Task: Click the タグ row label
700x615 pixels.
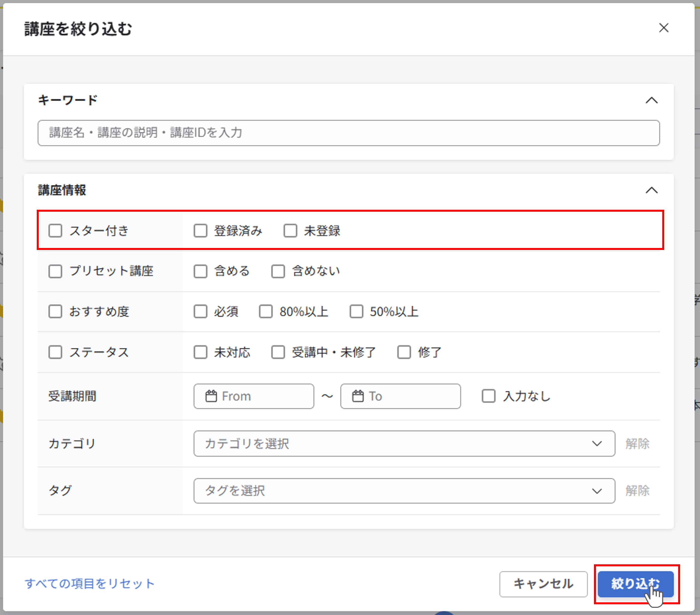Action: pos(60,491)
